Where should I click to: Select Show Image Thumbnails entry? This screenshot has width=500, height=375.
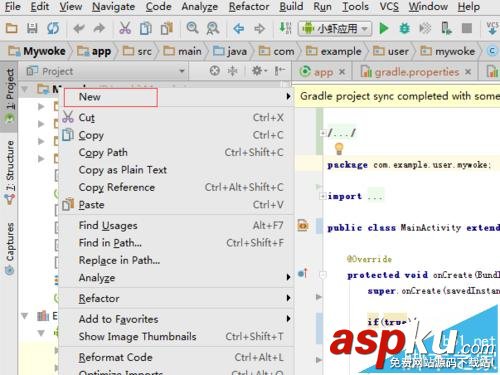click(x=177, y=337)
